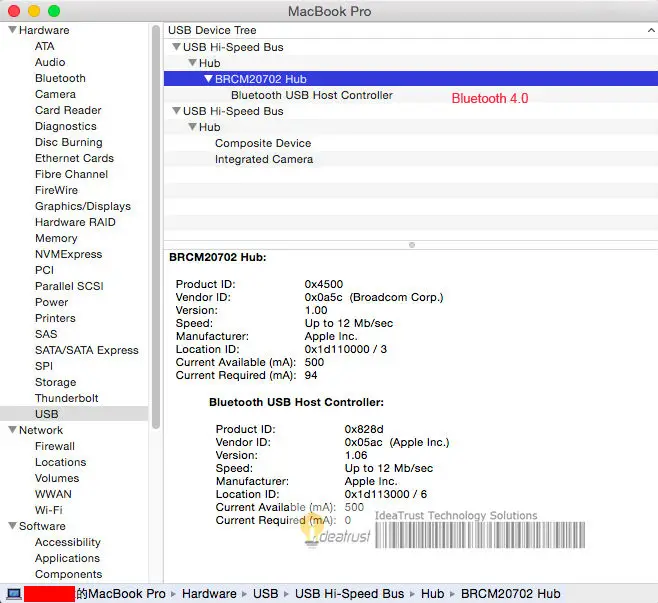Select ATA in the sidebar
Screen dimensions: 658x603
(44, 46)
